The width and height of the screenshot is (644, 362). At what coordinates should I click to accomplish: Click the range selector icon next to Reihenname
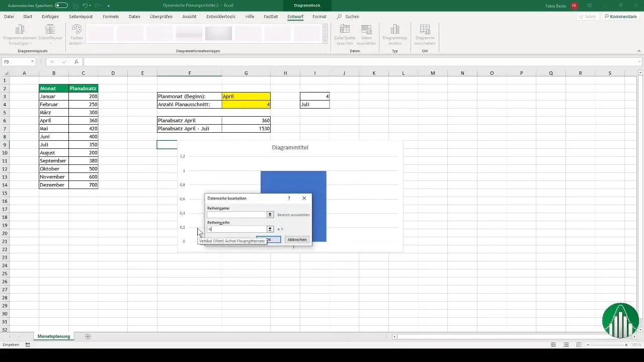[270, 215]
